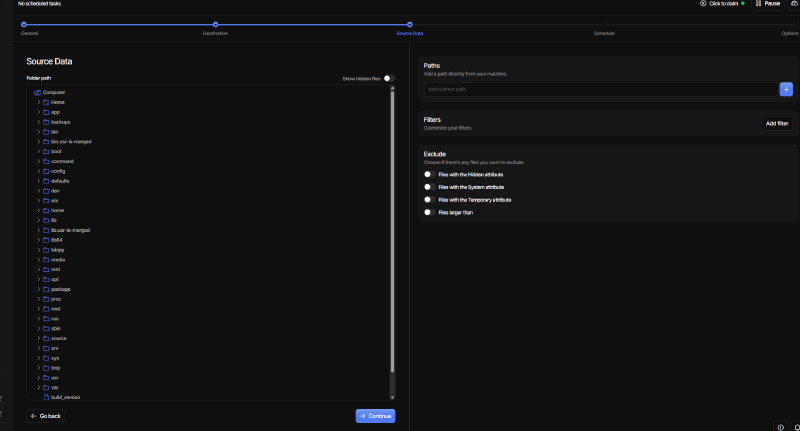
Task: Jump to the Schedule step
Action: point(604,24)
